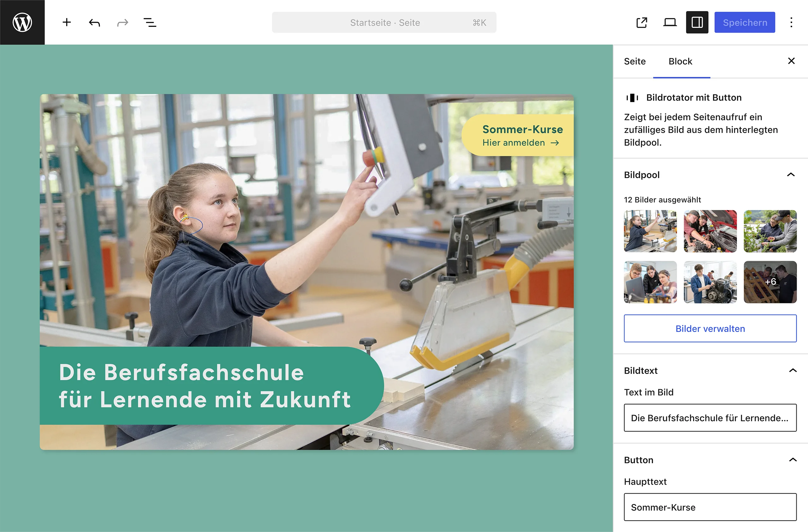Select the motor workshop thumbnail
Image resolution: width=808 pixels, height=532 pixels.
[x=710, y=282]
